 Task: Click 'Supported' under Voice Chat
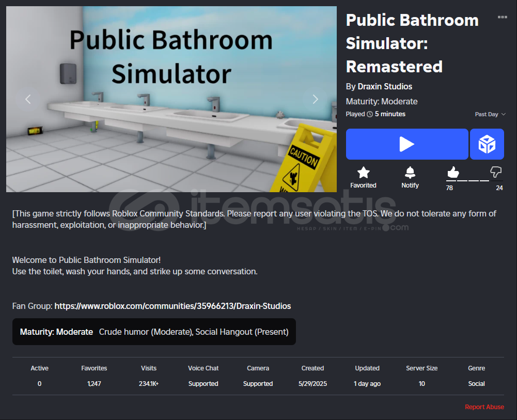point(203,384)
